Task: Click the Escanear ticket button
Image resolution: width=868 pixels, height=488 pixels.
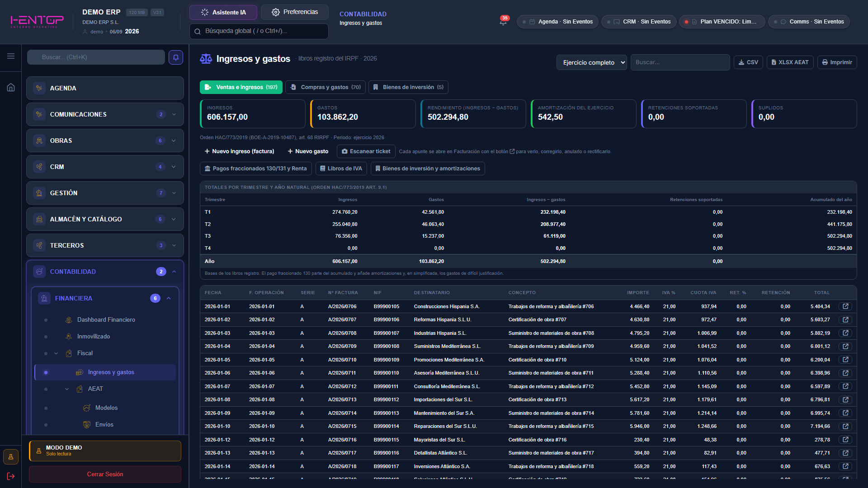Action: pos(366,151)
